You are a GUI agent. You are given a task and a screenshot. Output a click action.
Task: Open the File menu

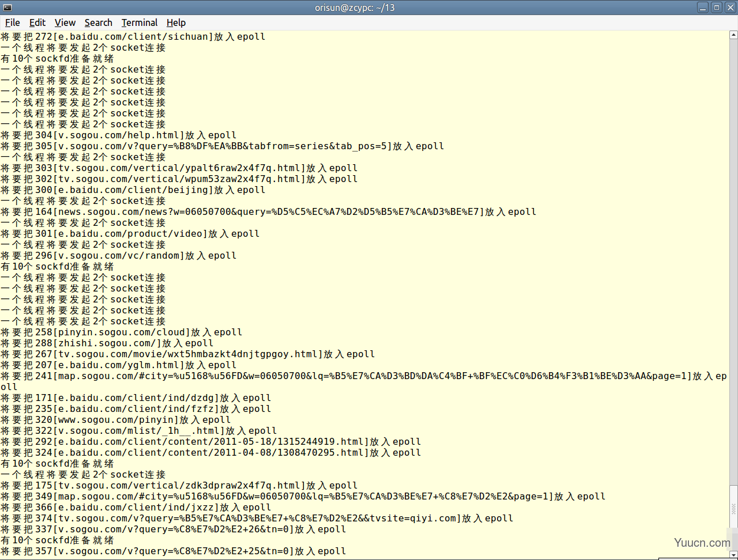pos(13,22)
